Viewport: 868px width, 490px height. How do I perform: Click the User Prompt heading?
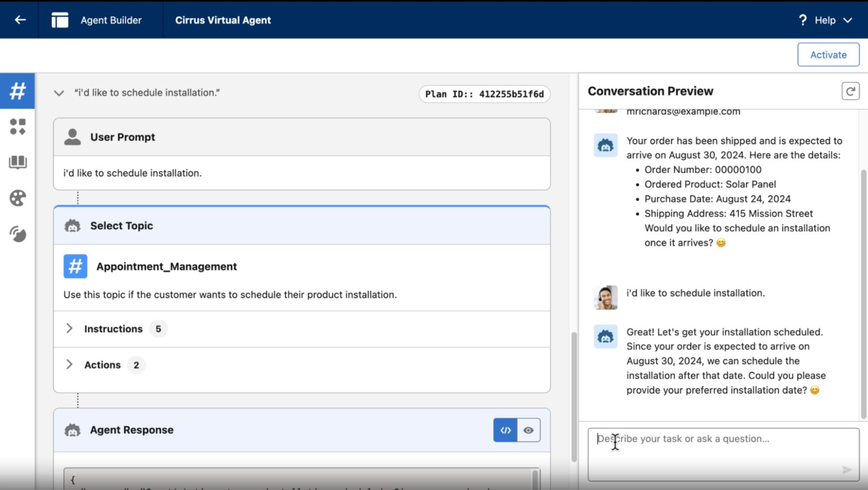click(123, 137)
